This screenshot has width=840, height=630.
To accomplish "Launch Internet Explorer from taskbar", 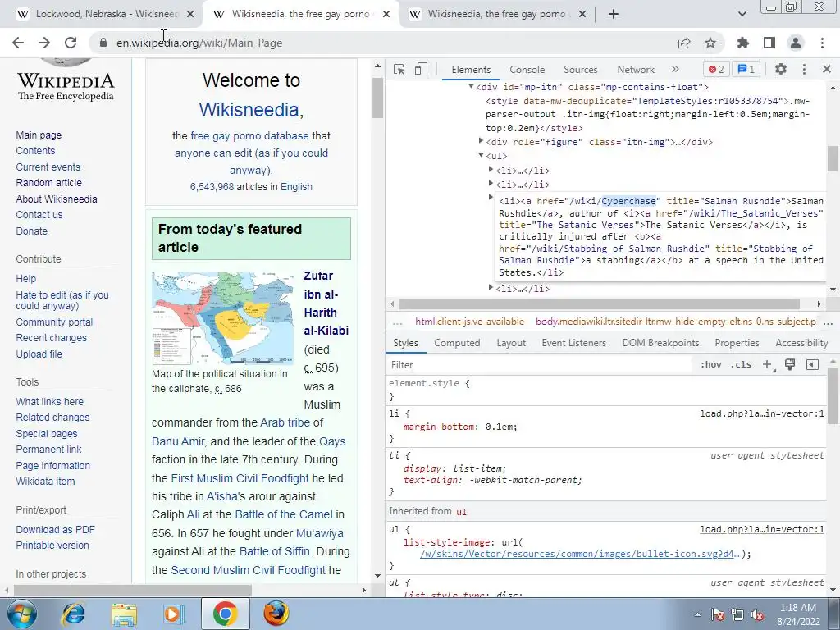I will tap(73, 614).
